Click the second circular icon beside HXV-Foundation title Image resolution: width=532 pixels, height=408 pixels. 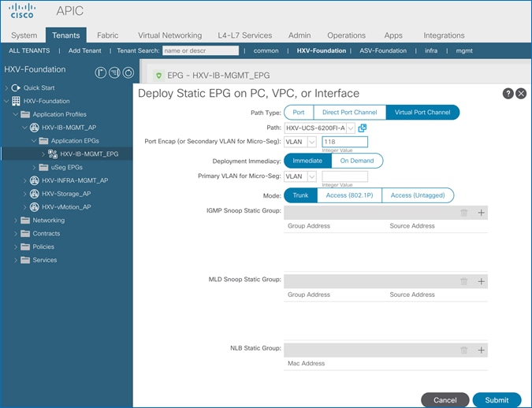[114, 72]
